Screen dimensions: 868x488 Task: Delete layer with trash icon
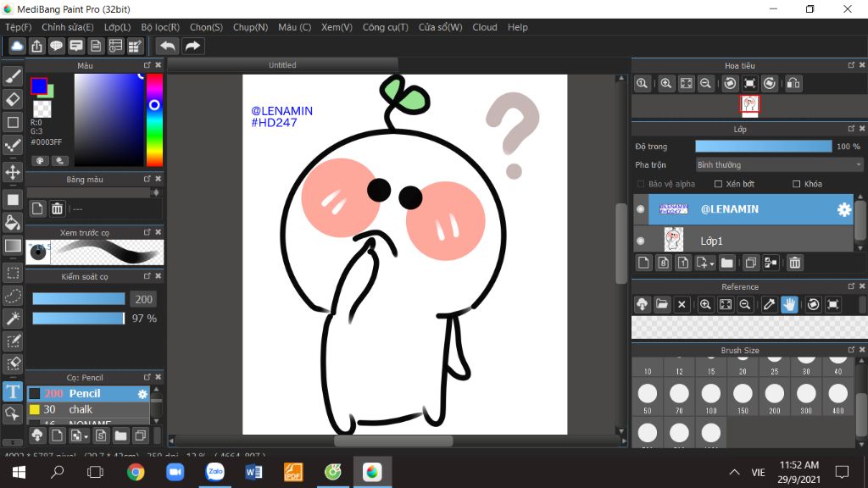(795, 263)
